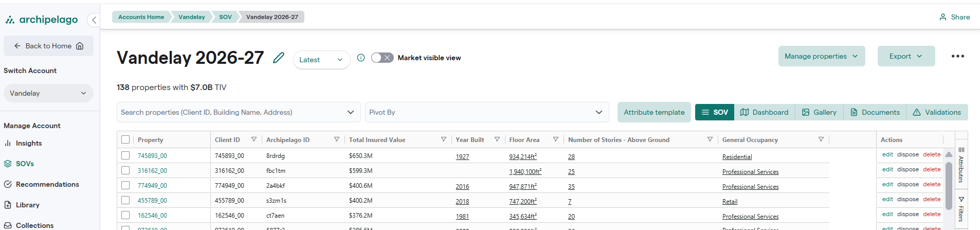Click the Share person icon
The width and height of the screenshot is (980, 230).
click(x=943, y=17)
